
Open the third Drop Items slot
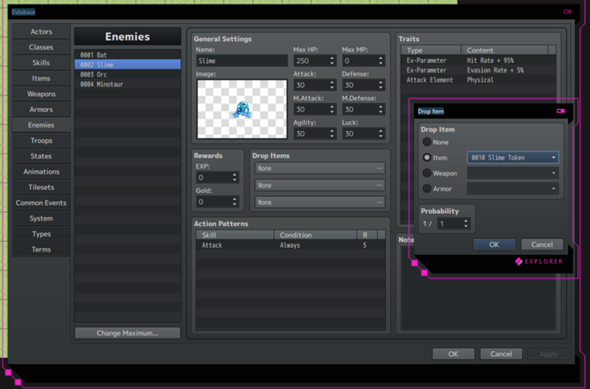point(320,202)
